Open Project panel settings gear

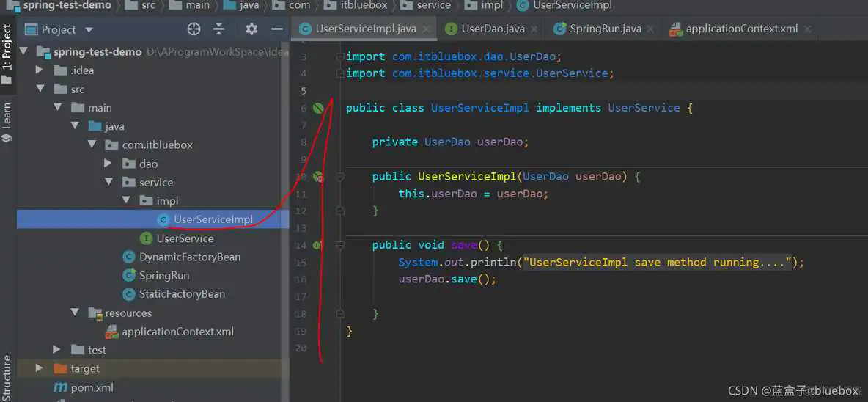[x=251, y=29]
